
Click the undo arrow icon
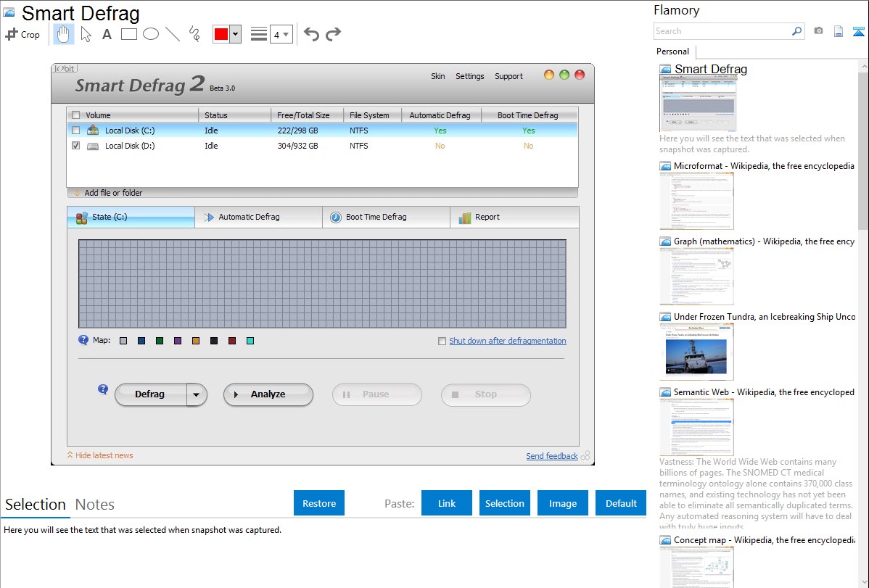[x=311, y=34]
